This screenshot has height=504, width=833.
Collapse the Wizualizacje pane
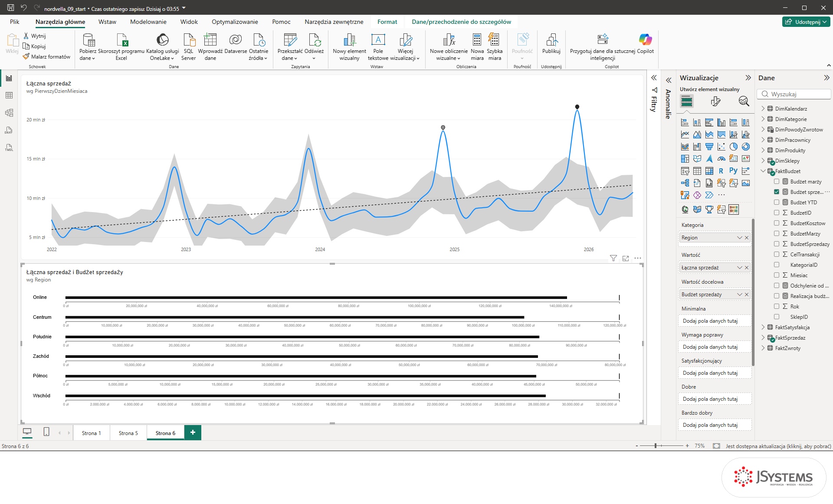(748, 78)
